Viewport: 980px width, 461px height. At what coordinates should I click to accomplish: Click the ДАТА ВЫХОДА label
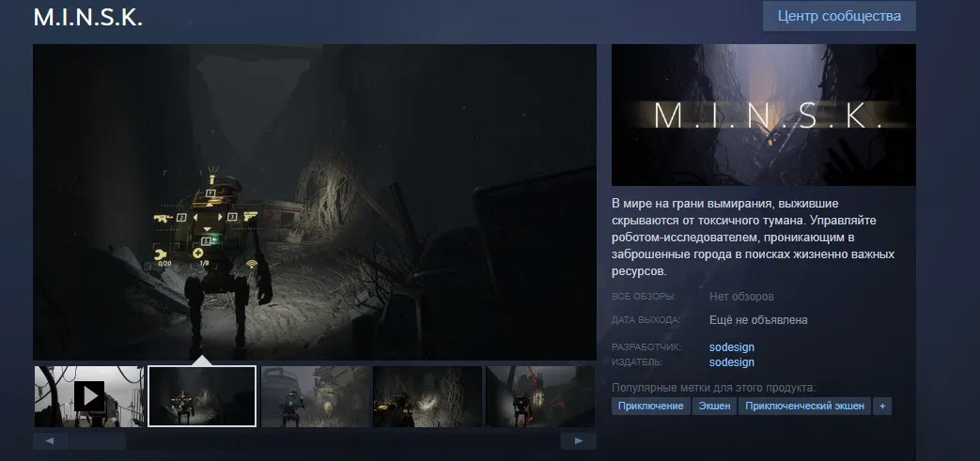[x=646, y=320]
